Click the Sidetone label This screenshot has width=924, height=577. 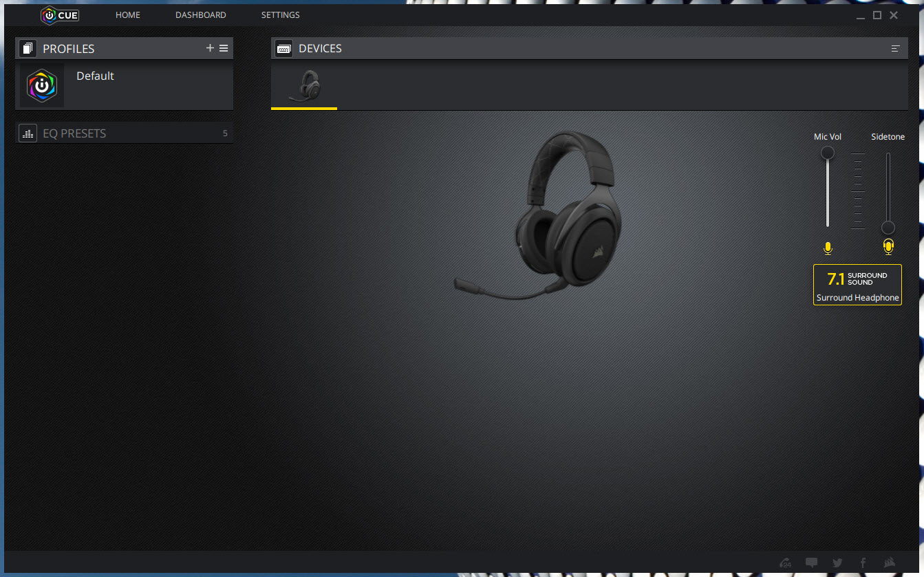click(888, 137)
